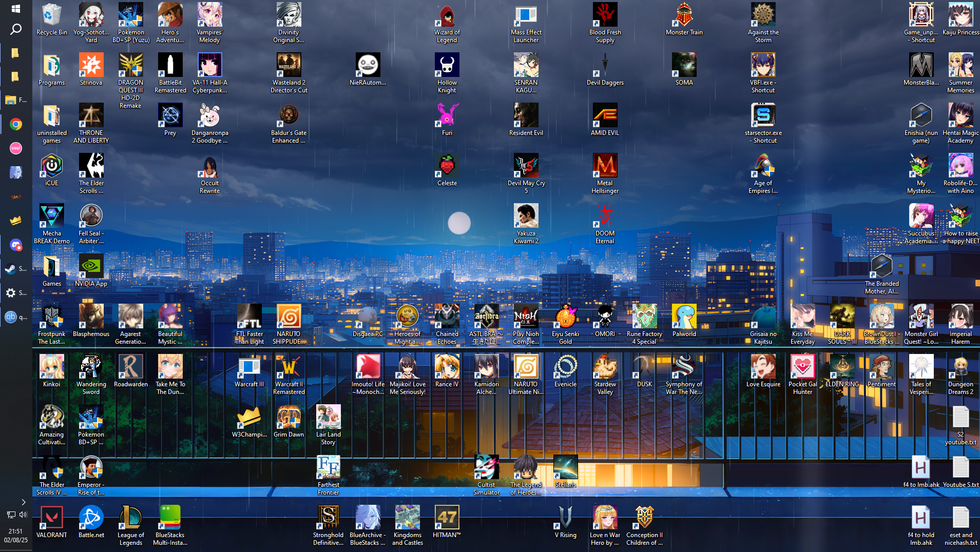Click the Stellaris desktop icon
Image resolution: width=980 pixels, height=552 pixels.
pyautogui.click(x=565, y=472)
